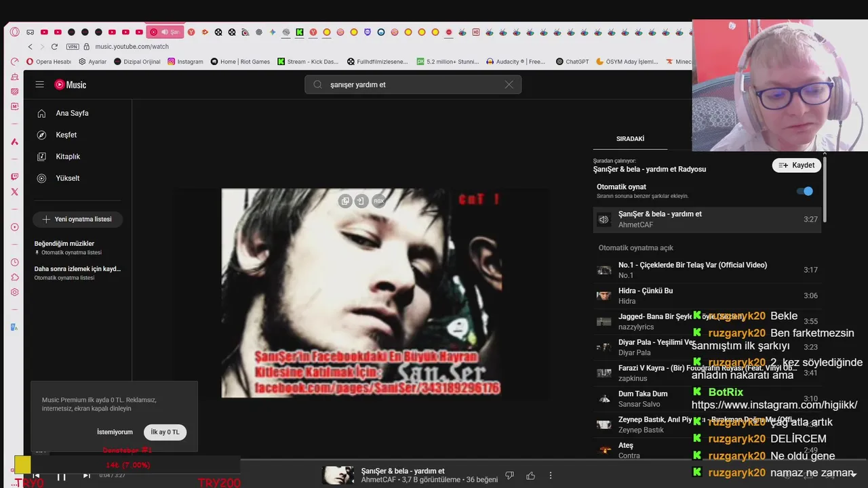Screen dimensions: 868x488
Task: Open Ayarlar settings bookmark
Action: (93, 62)
